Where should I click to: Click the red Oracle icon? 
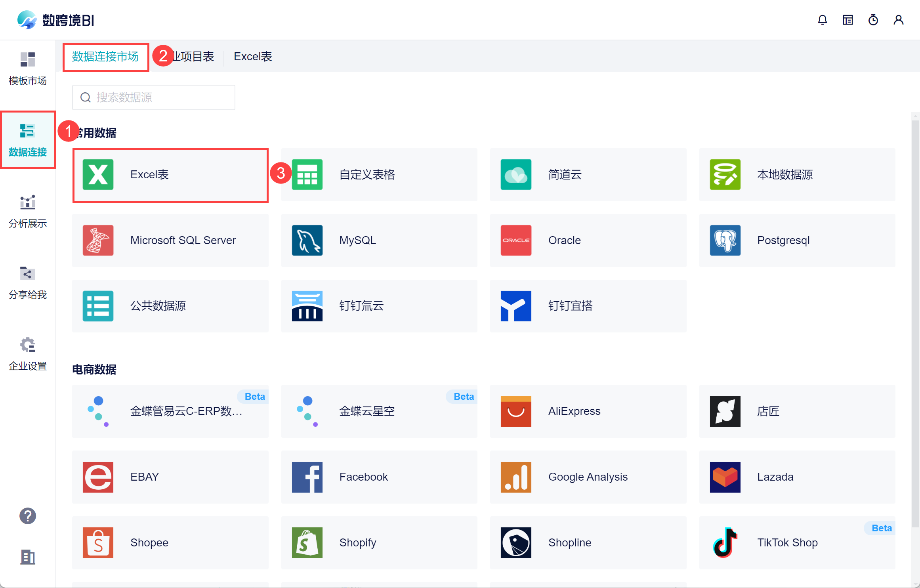pyautogui.click(x=516, y=241)
